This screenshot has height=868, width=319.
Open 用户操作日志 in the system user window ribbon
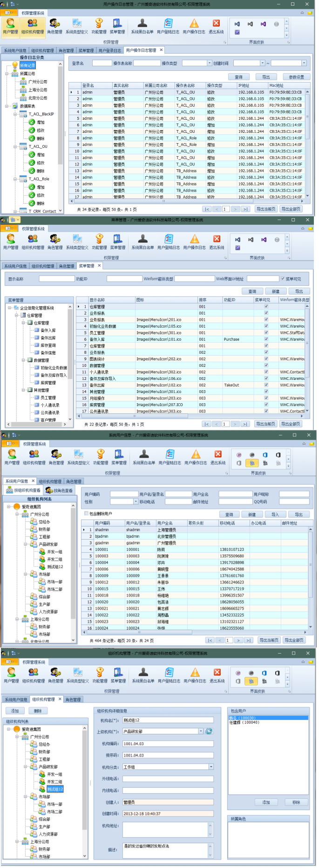pyautogui.click(x=196, y=458)
